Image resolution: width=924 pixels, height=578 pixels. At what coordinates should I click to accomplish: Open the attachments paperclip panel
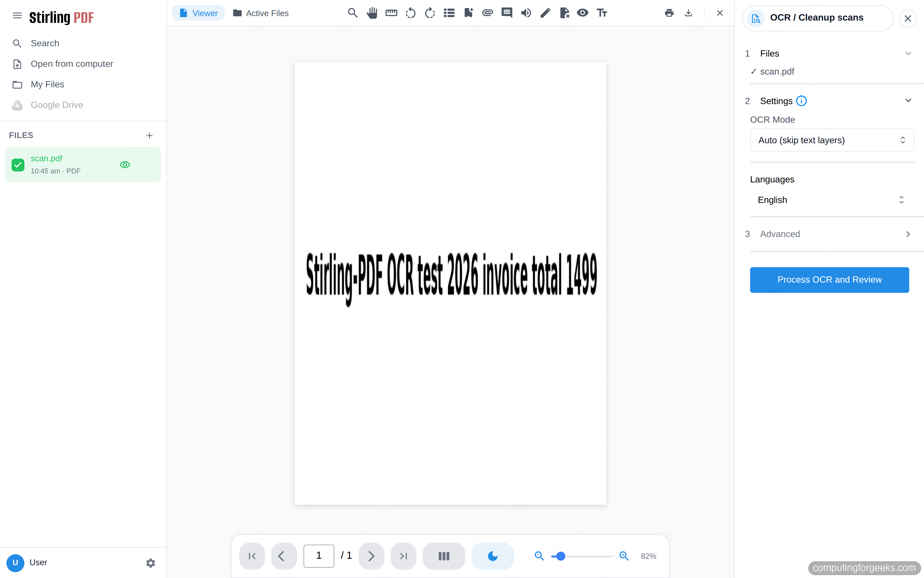(488, 13)
